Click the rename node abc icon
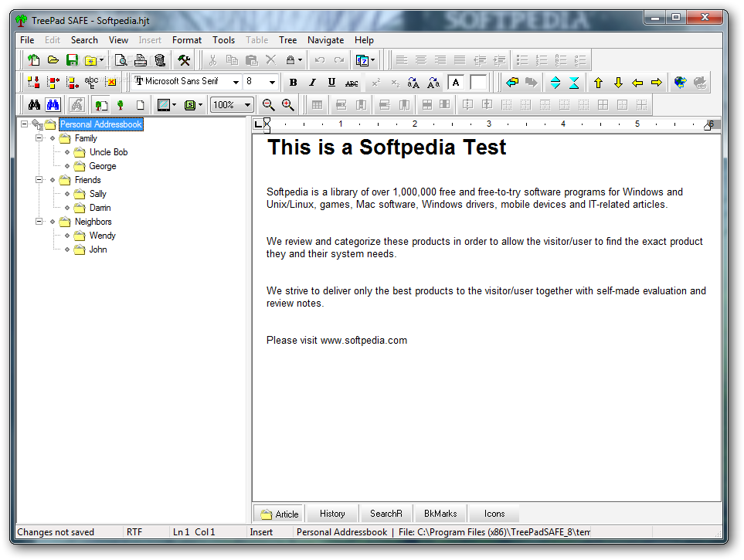Screen dimensions: 744x560 [91, 83]
